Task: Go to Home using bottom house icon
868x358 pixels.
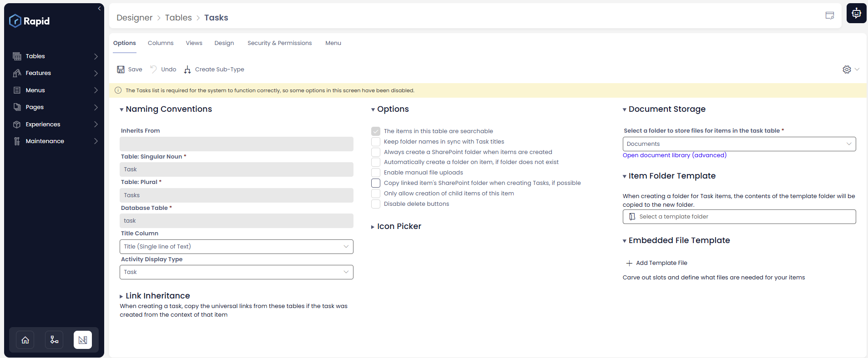Action: (x=25, y=340)
